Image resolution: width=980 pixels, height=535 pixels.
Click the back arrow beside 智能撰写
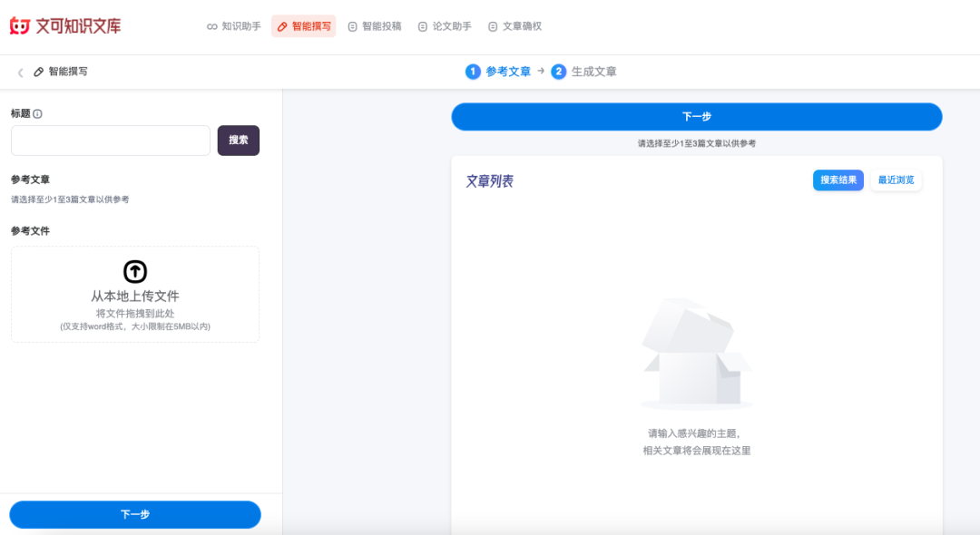tap(21, 73)
